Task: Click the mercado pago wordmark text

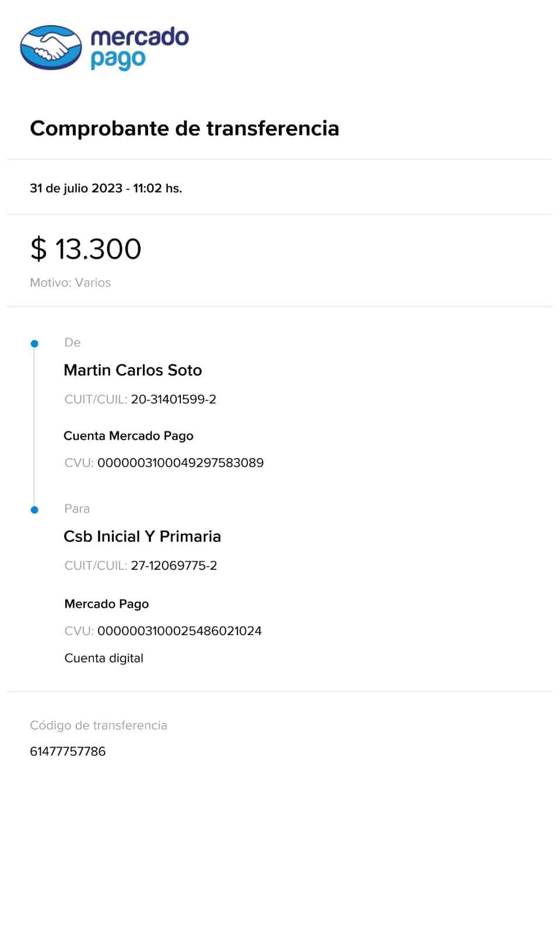Action: pyautogui.click(x=139, y=48)
